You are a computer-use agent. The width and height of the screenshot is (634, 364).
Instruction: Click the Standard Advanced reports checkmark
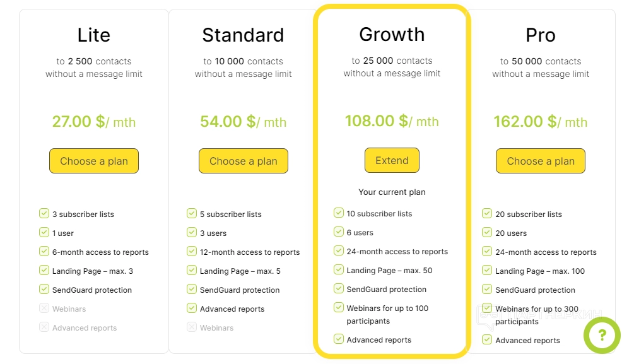click(x=192, y=308)
